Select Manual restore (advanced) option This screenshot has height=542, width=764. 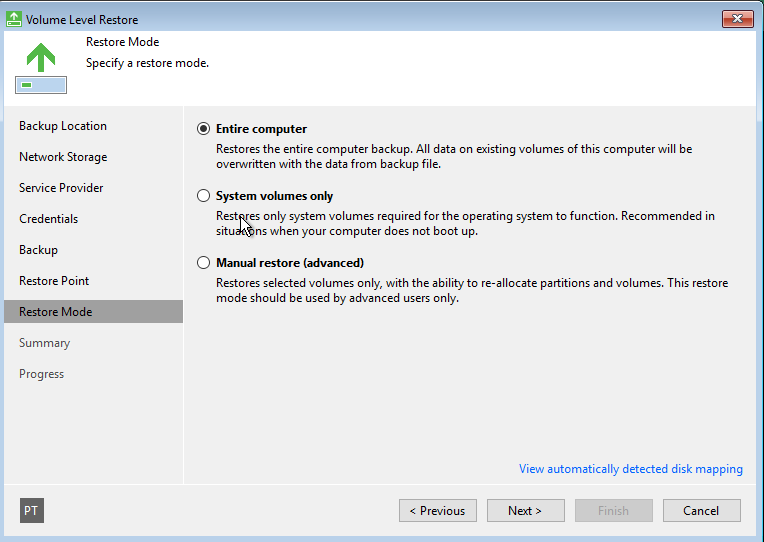click(204, 263)
